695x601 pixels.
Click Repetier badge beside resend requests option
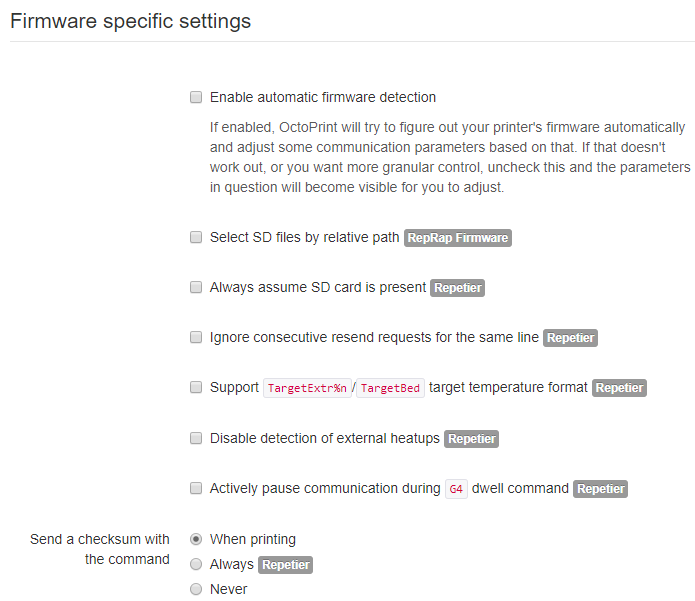570,338
